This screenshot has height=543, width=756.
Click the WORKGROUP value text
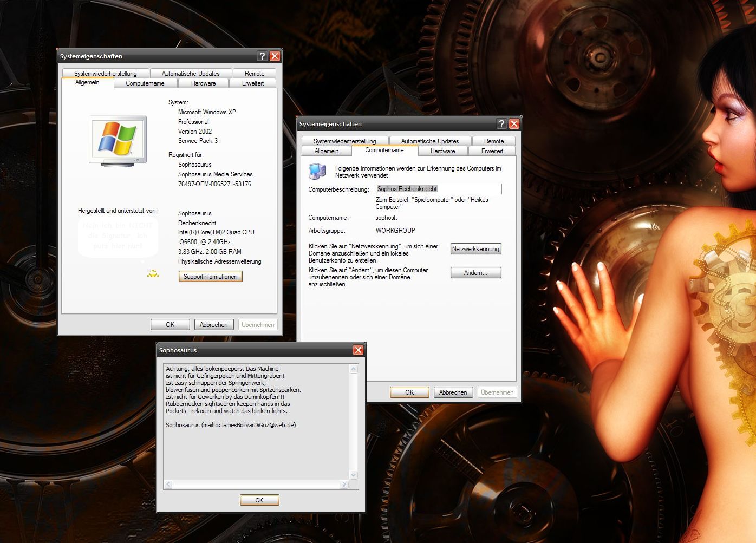395,231
